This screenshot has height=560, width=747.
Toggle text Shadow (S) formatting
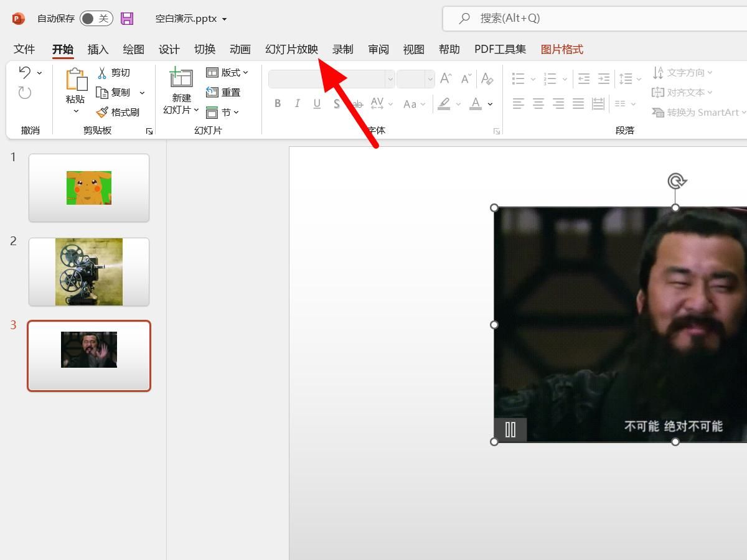(x=337, y=104)
